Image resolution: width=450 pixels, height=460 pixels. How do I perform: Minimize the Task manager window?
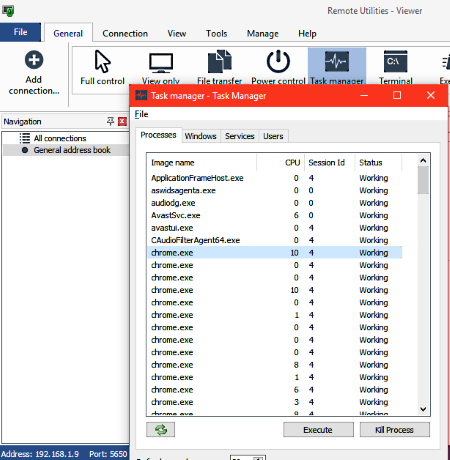[364, 95]
